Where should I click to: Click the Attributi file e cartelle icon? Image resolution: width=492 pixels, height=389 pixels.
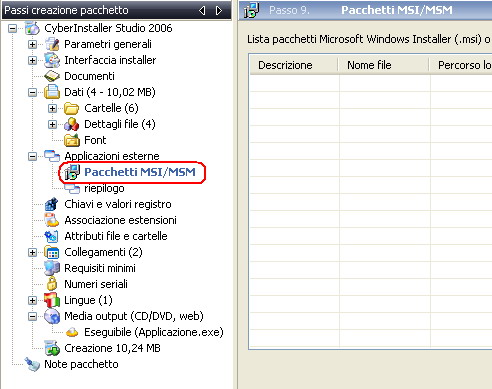(52, 236)
